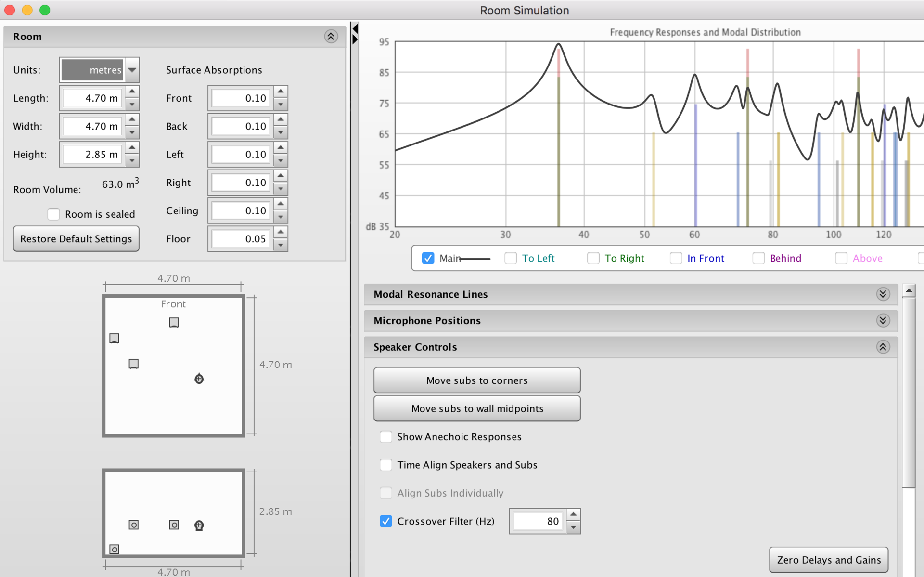Click the right-pointing panel divider arrow
The width and height of the screenshot is (924, 577).
[355, 39]
